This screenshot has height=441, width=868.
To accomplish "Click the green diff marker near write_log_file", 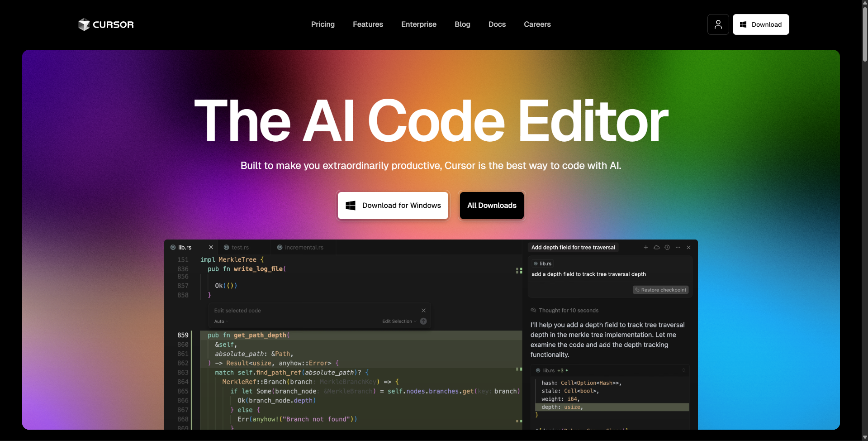I will point(519,270).
